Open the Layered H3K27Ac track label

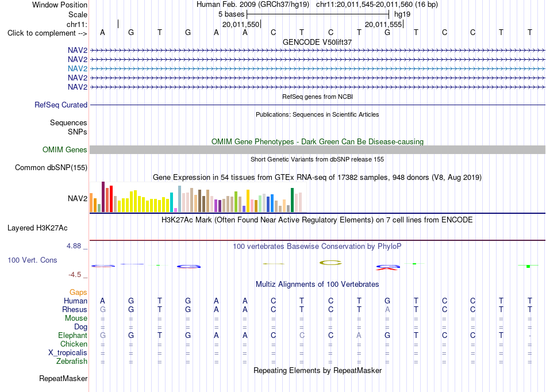pos(37,228)
